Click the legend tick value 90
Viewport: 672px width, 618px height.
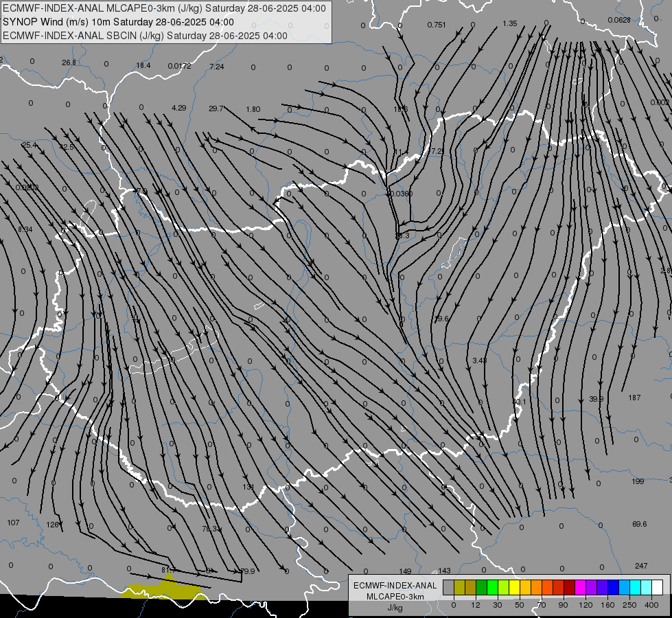563,605
